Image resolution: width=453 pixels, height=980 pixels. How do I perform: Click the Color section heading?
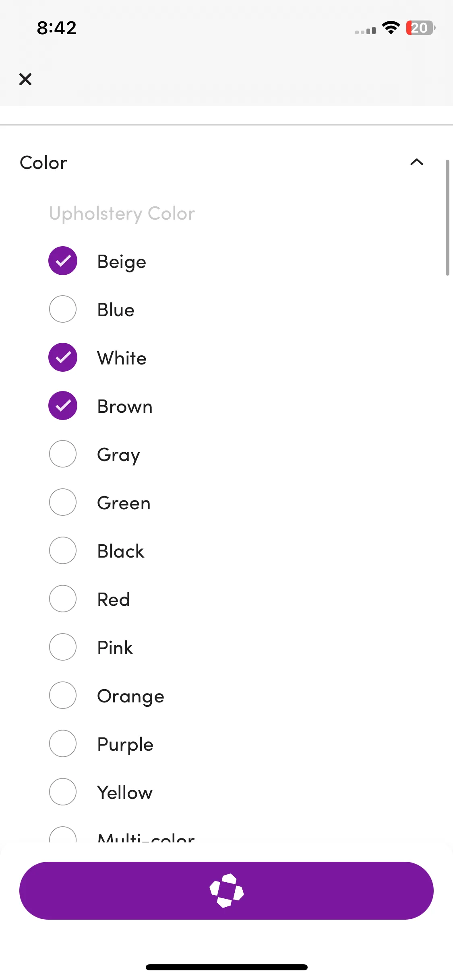coord(43,163)
